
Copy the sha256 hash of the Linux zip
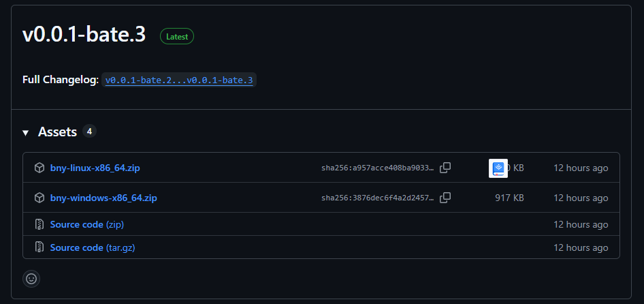point(445,168)
